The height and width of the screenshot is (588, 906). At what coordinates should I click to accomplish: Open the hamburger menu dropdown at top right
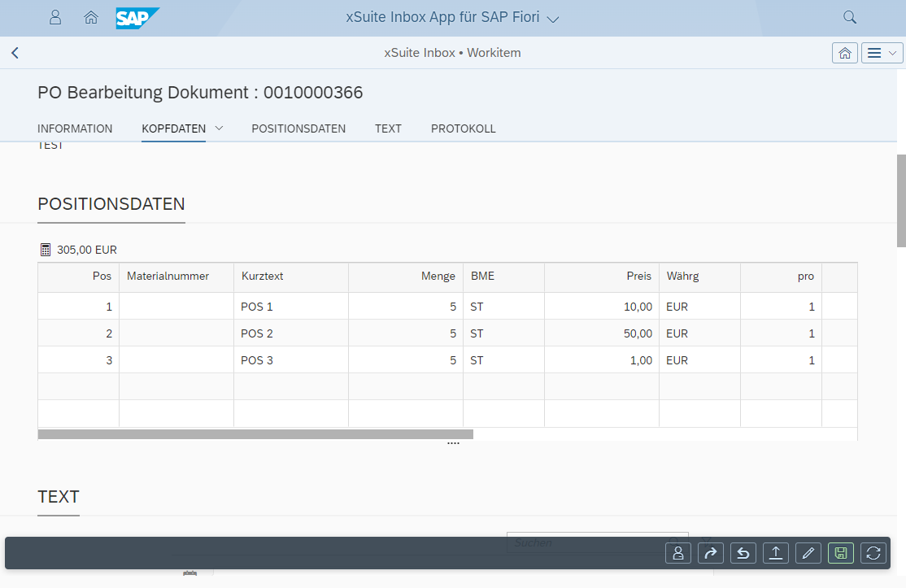pyautogui.click(x=882, y=53)
